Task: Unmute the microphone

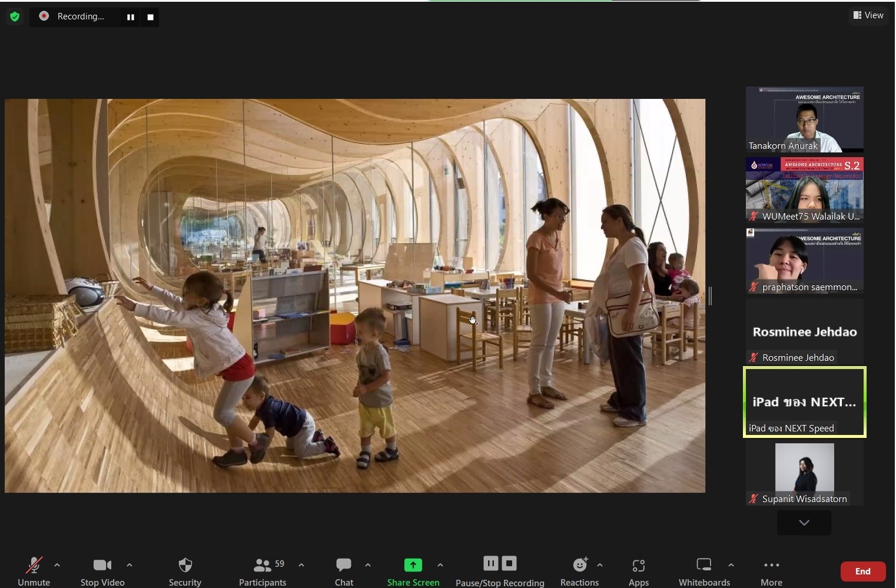Action: point(34,571)
